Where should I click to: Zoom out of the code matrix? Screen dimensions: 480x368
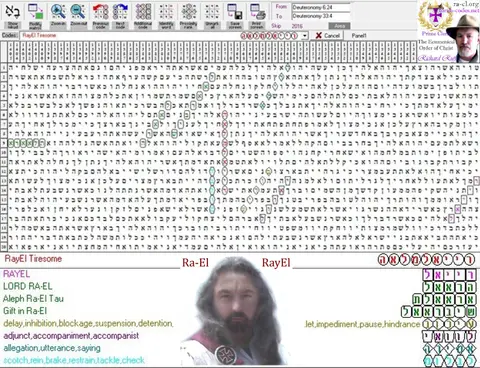pyautogui.click(x=79, y=15)
